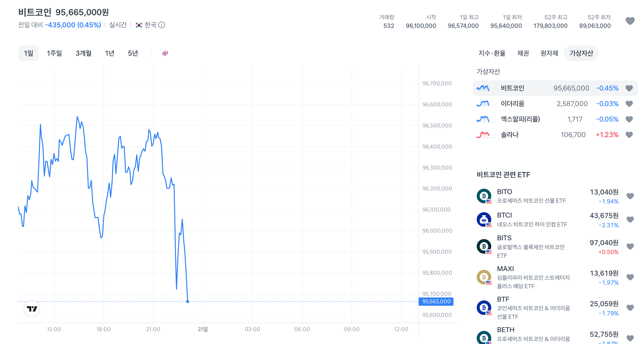This screenshot has height=344, width=644.
Task: Click the BTF ETF logo icon
Action: tap(484, 308)
